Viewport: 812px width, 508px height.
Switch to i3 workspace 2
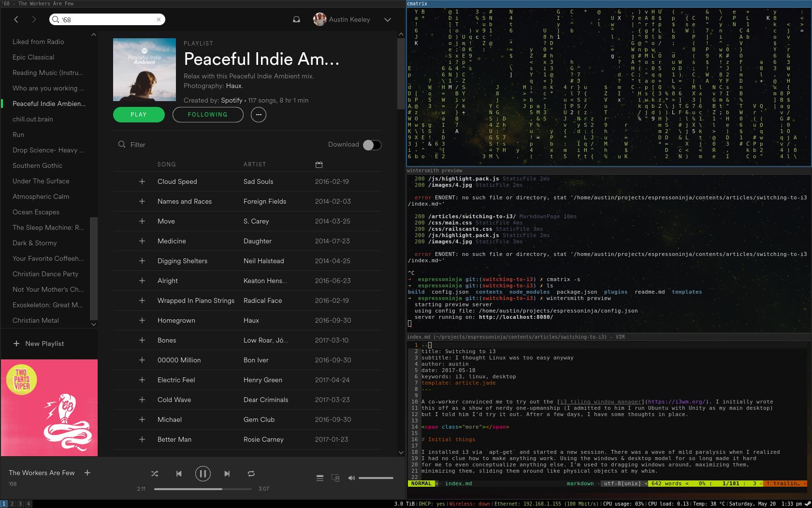(12, 504)
